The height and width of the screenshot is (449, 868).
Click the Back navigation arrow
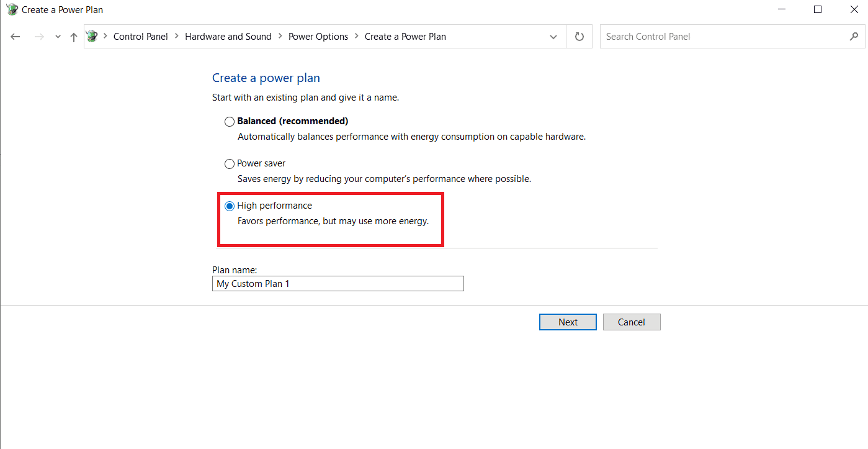click(x=16, y=37)
